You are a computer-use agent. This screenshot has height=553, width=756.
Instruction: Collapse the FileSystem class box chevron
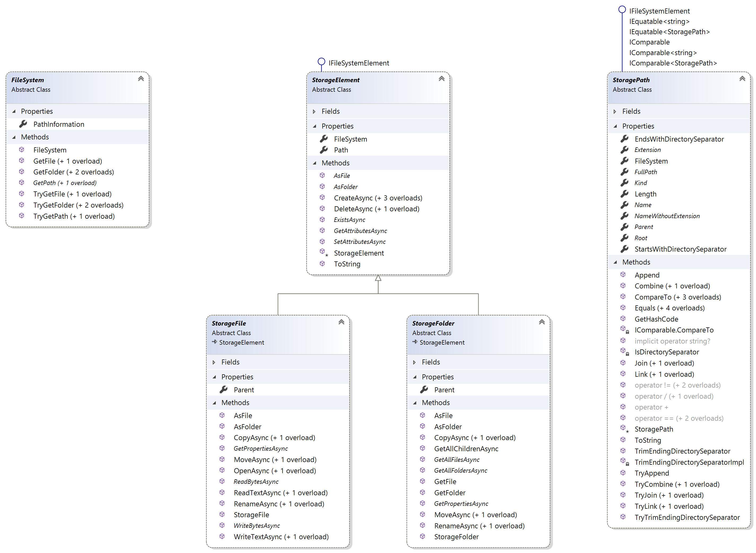pyautogui.click(x=141, y=79)
